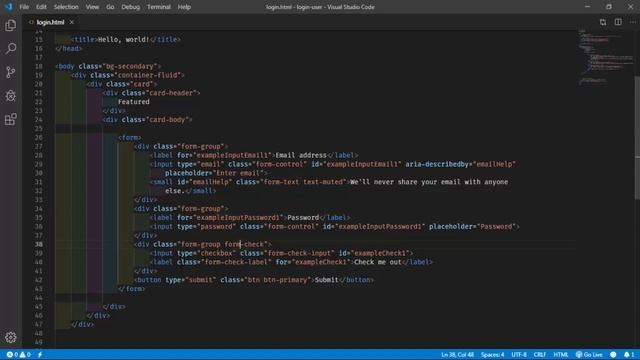Click the VS Code logo icon
This screenshot has height=360, width=640.
point(9,7)
